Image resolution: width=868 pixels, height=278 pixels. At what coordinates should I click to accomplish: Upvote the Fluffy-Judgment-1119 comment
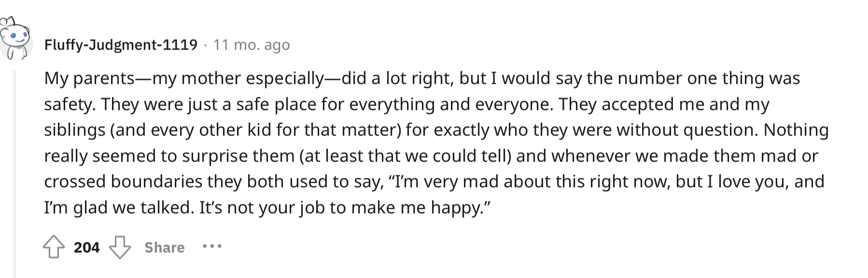[x=54, y=247]
